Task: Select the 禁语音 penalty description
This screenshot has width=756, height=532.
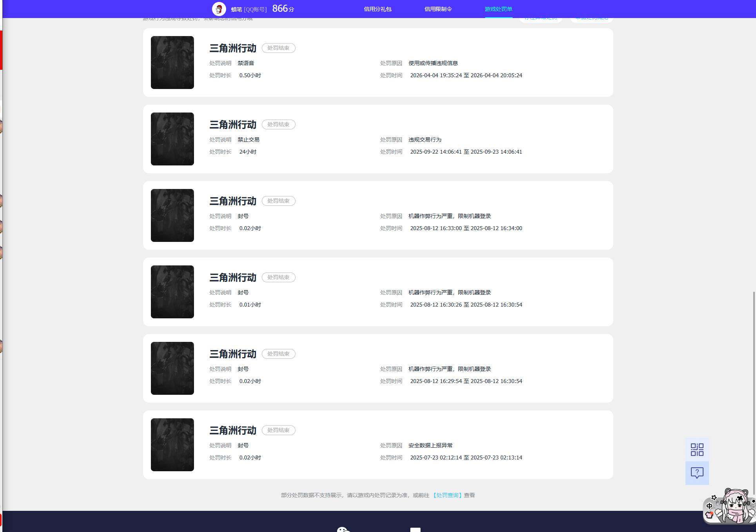Action: point(246,63)
